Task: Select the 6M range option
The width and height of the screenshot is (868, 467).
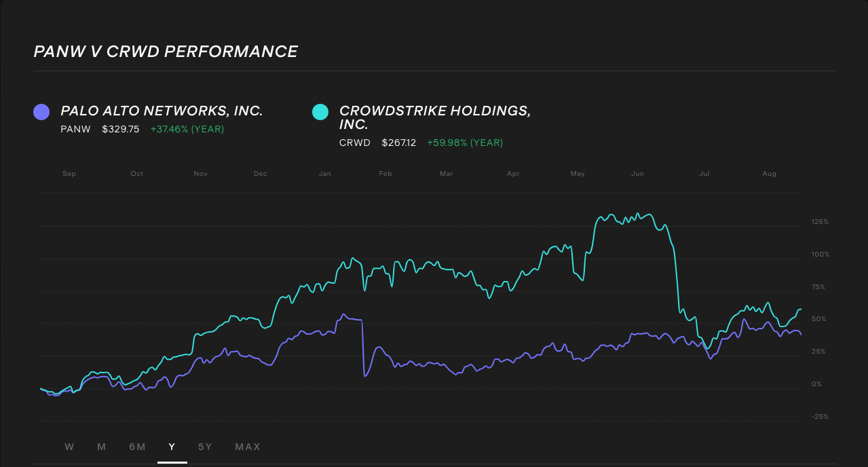Action: (137, 447)
